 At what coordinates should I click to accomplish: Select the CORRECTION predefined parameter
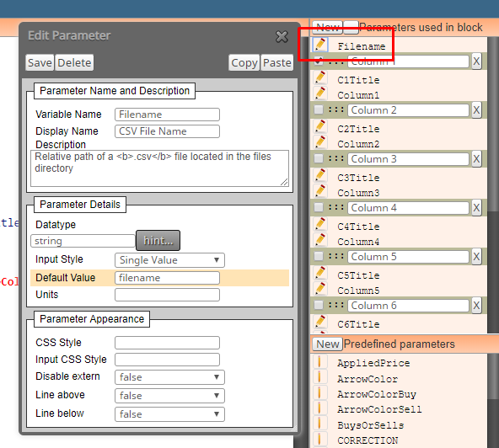(x=368, y=440)
